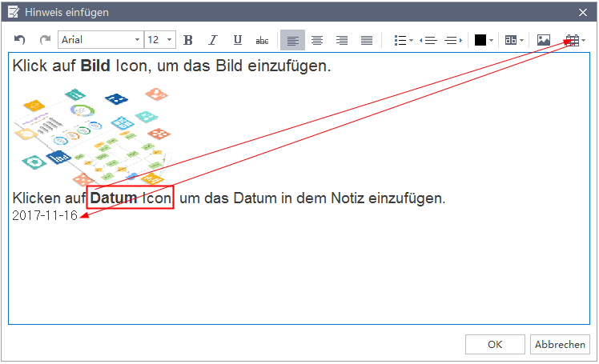Viewport: 599px width, 364px height.
Task: Click the black font color swatch
Action: 480,40
